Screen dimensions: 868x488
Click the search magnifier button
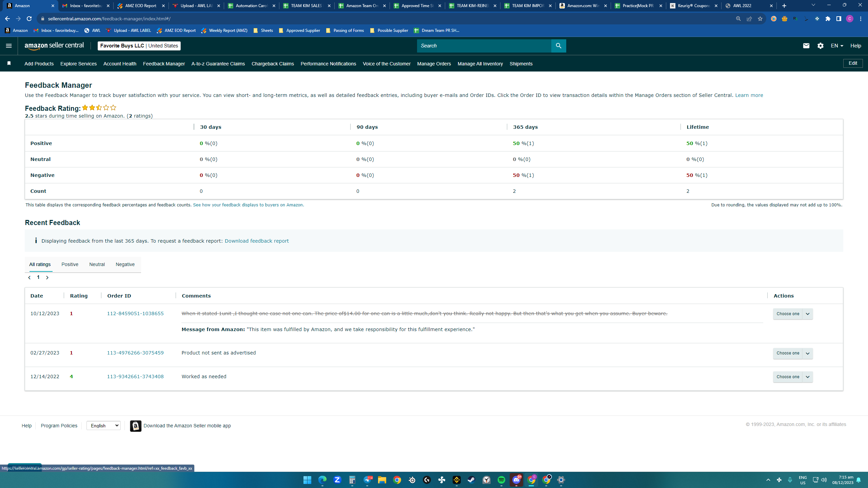558,46
